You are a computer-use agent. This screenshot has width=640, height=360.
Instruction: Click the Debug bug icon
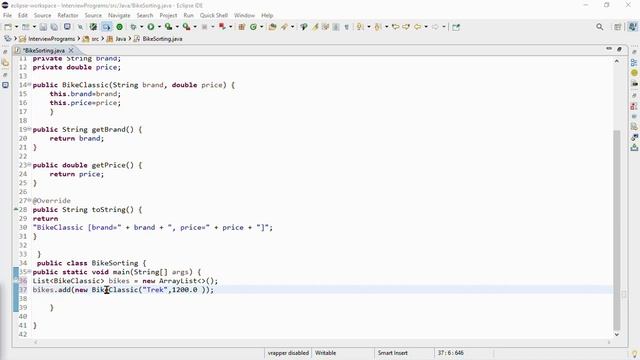coord(133,27)
